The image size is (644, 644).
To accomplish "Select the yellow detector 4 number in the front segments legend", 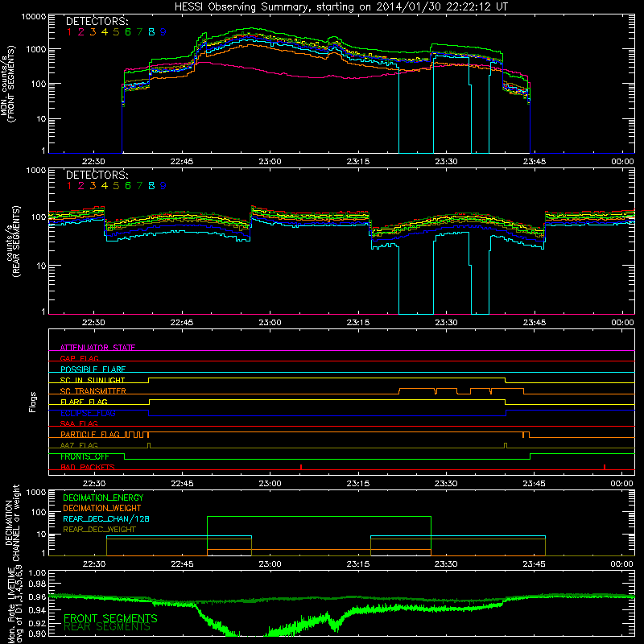I will click(105, 32).
